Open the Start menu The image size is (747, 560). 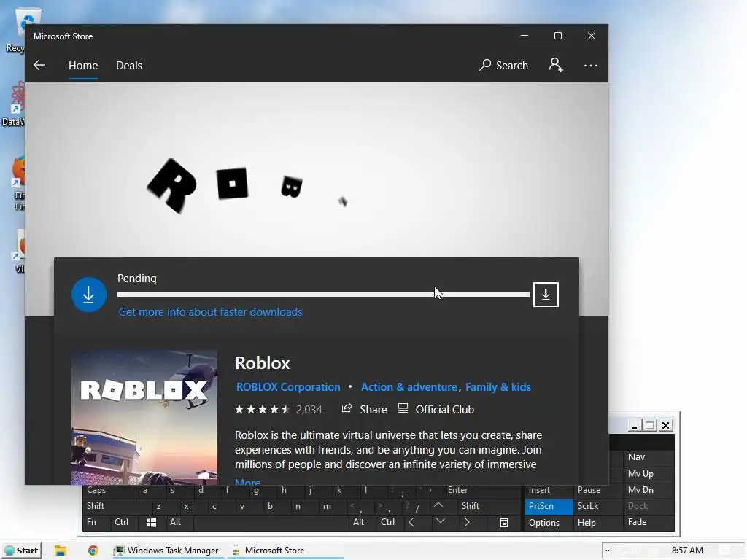click(x=21, y=551)
